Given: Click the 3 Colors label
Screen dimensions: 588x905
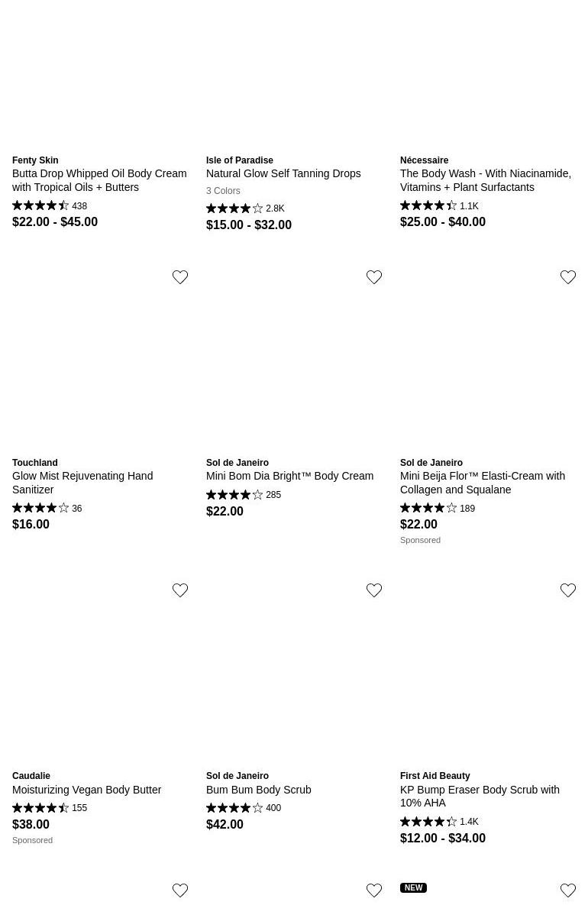Looking at the screenshot, I should coord(223,191).
